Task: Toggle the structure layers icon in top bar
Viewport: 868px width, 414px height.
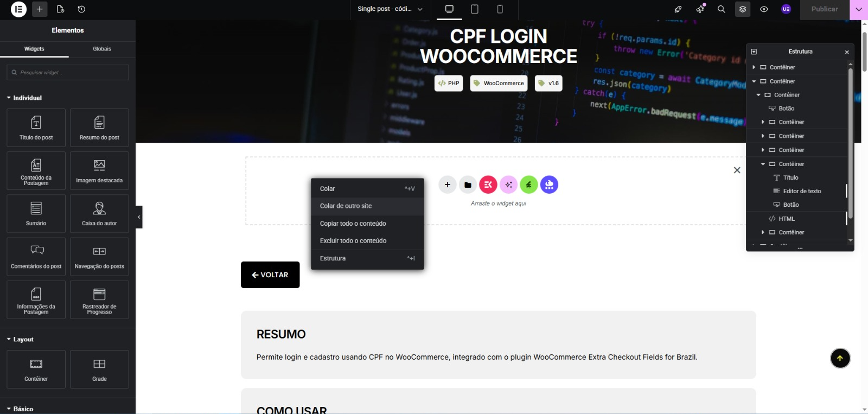Action: 743,9
